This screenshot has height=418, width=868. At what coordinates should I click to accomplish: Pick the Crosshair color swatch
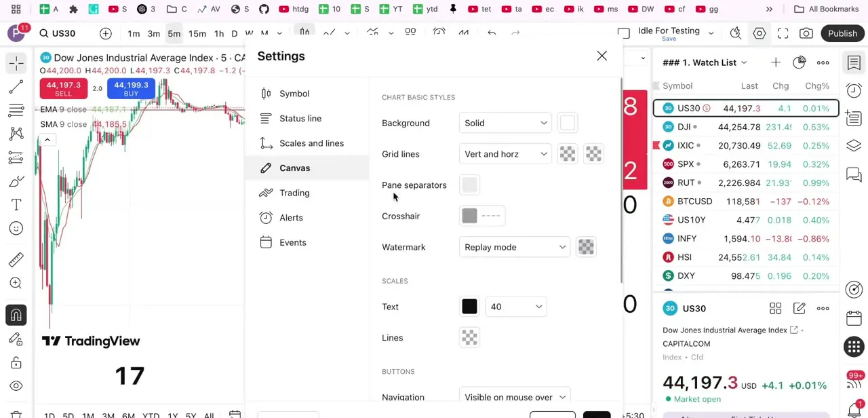click(469, 216)
